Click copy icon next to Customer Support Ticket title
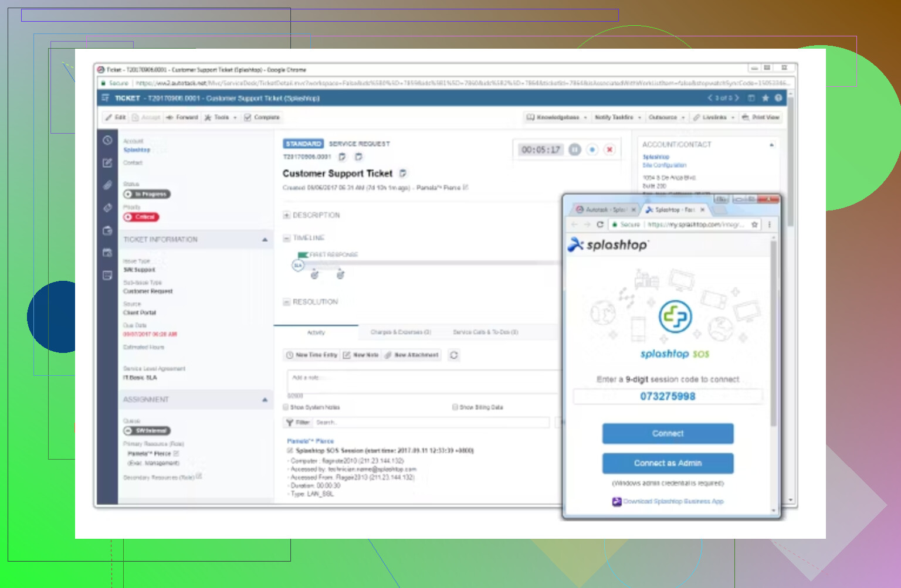The width and height of the screenshot is (901, 588). point(403,173)
